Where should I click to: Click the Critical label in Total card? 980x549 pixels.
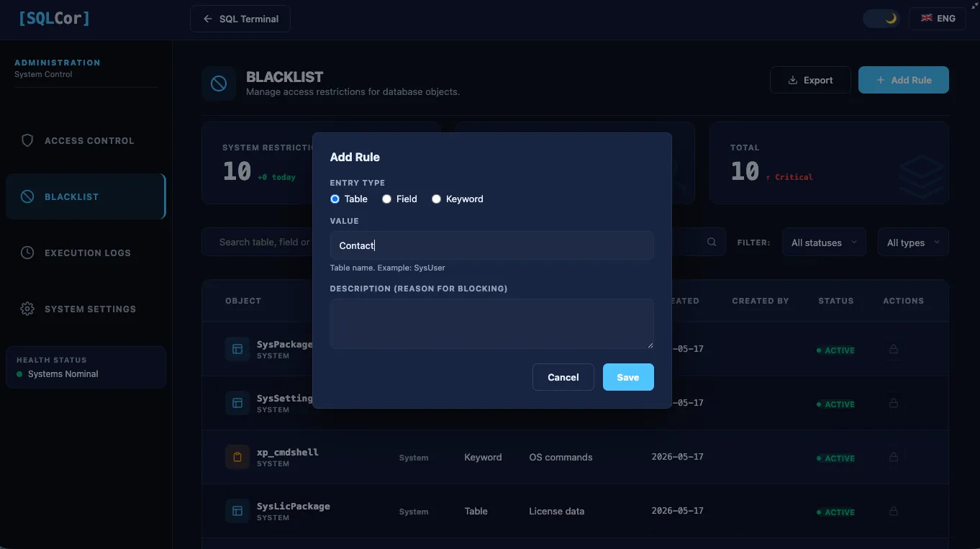tap(789, 177)
